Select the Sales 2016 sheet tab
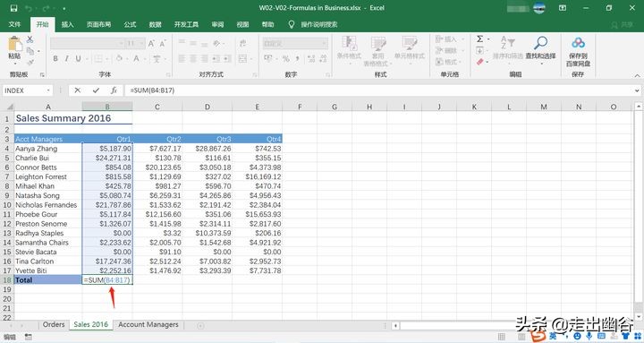 click(90, 324)
